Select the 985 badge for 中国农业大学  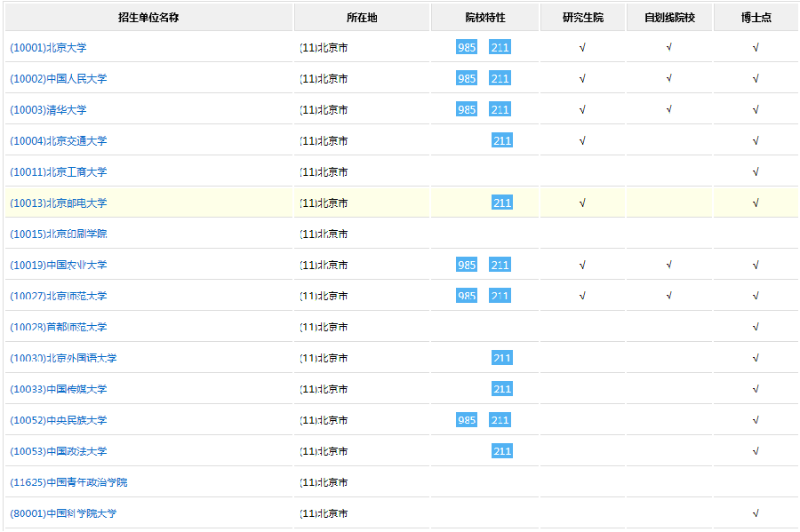coord(467,266)
